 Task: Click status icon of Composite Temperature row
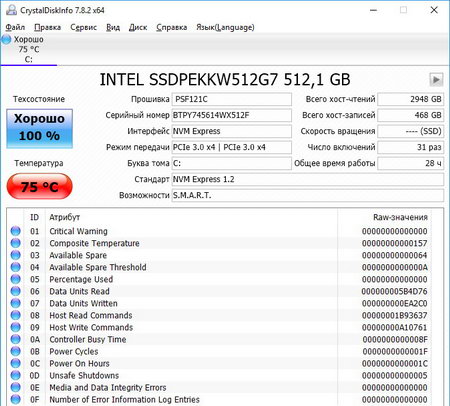[16, 243]
